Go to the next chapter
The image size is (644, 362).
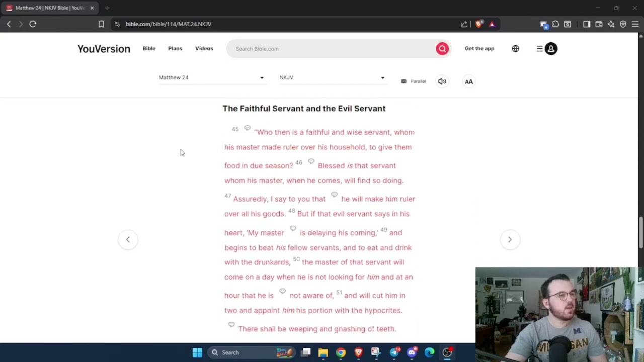[510, 240]
